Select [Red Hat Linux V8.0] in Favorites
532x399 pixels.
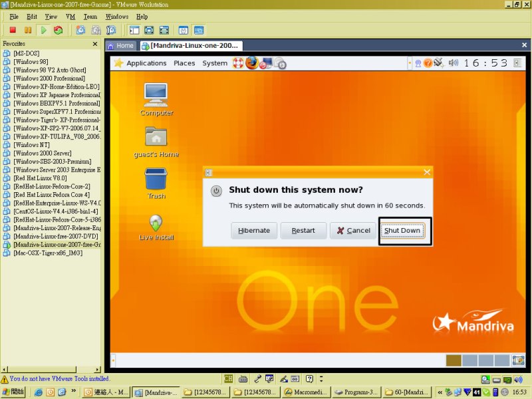tap(40, 178)
